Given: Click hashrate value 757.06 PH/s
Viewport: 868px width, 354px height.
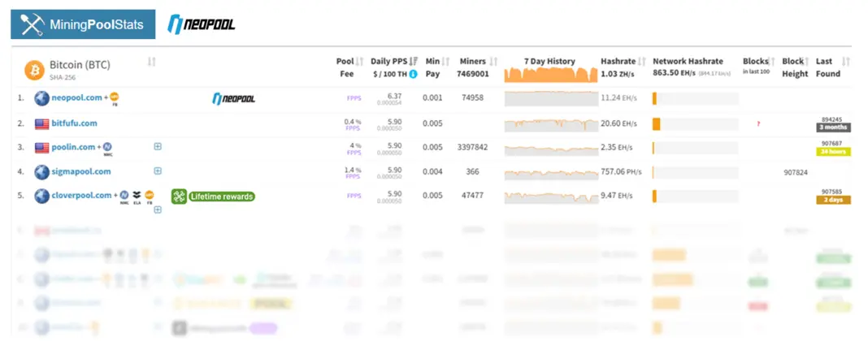Looking at the screenshot, I should (621, 171).
